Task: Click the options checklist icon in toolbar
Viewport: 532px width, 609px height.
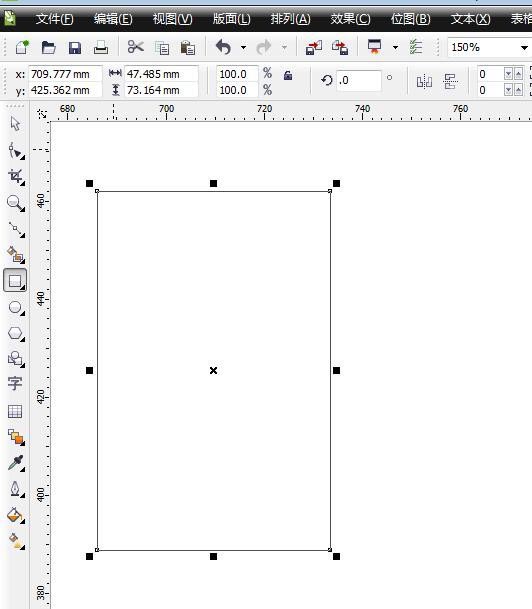Action: (416, 47)
